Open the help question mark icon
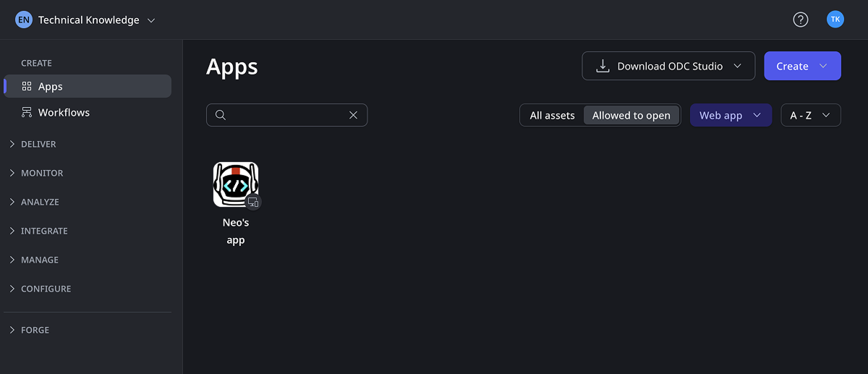Viewport: 868px width, 374px height. click(801, 20)
